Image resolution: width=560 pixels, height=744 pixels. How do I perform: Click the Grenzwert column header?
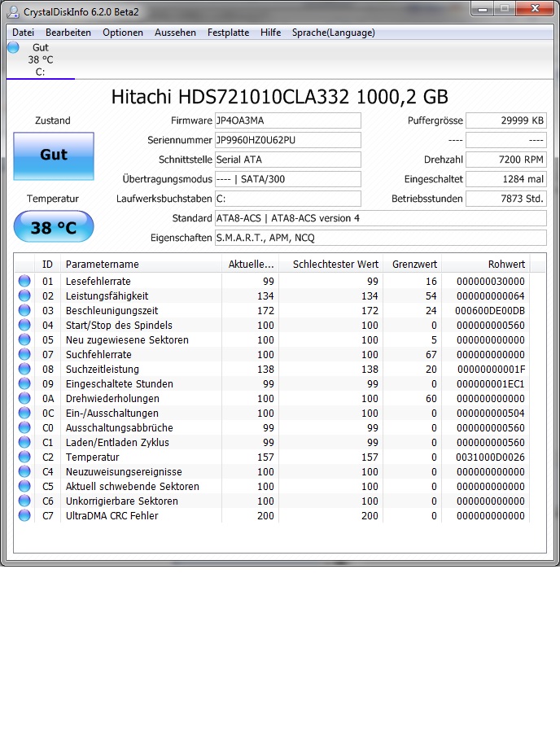(x=413, y=265)
